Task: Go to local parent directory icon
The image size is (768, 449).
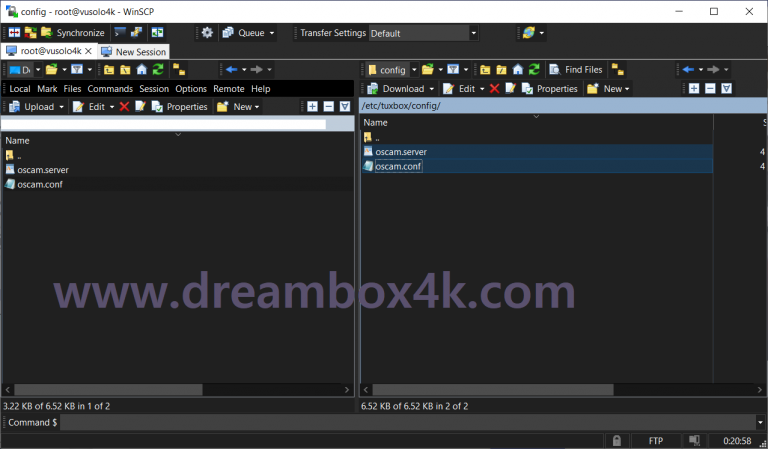Action: pos(109,70)
